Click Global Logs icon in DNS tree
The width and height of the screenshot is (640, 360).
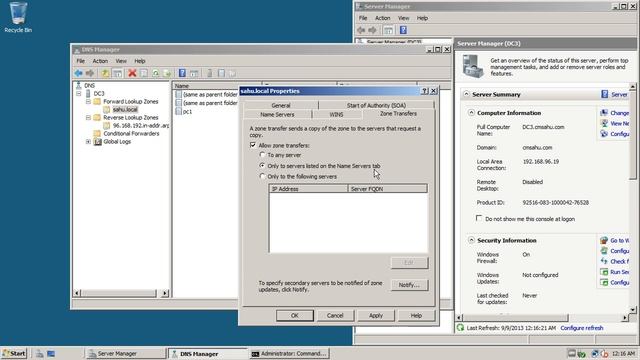[98, 142]
